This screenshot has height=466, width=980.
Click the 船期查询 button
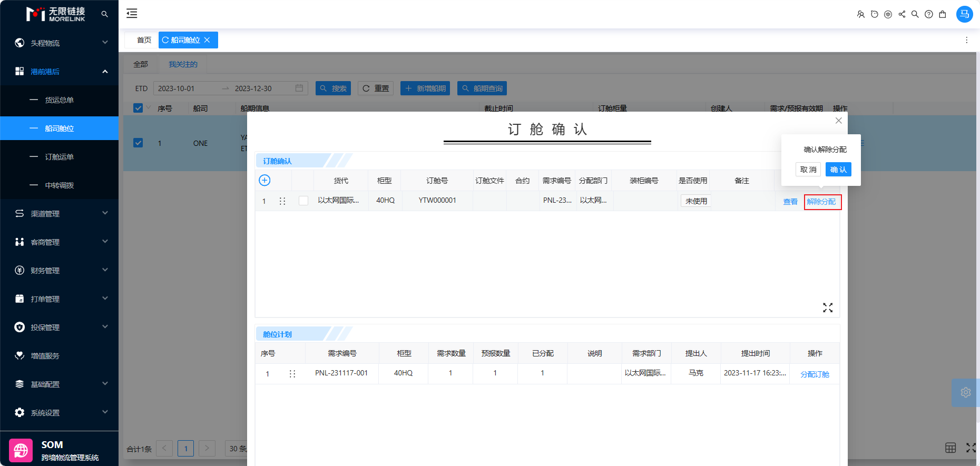coord(482,88)
